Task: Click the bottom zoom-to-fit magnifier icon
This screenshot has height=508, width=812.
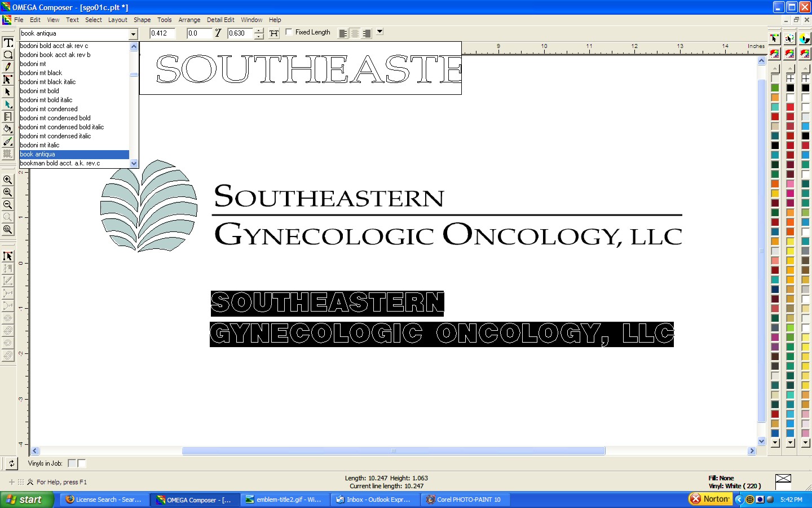Action: (8, 230)
